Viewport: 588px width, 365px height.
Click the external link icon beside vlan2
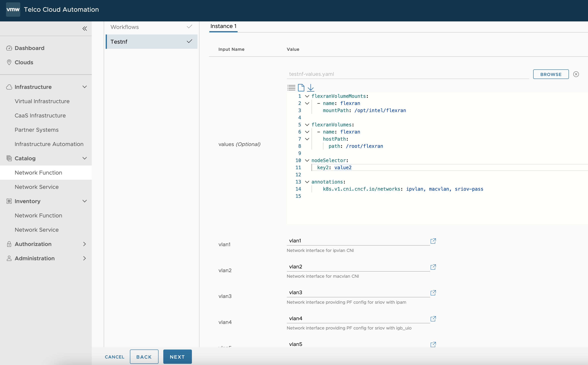coord(433,267)
